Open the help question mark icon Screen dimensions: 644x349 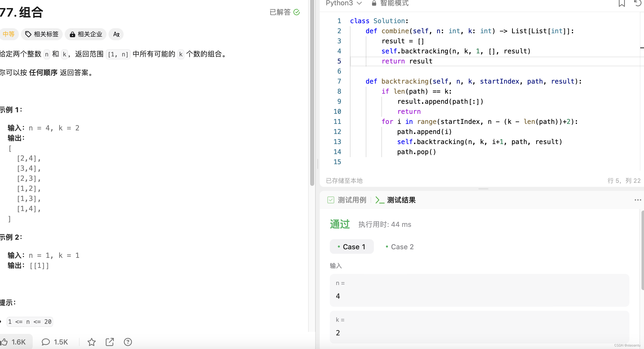coord(128,342)
